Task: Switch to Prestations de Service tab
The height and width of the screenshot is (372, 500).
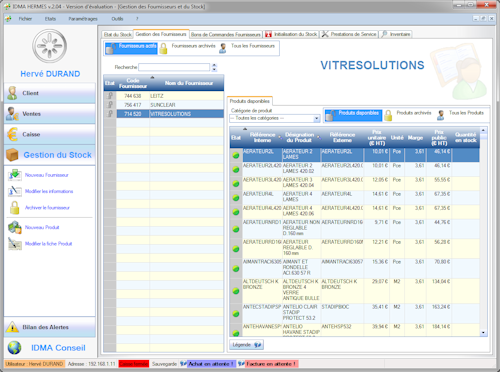Action: click(x=349, y=34)
